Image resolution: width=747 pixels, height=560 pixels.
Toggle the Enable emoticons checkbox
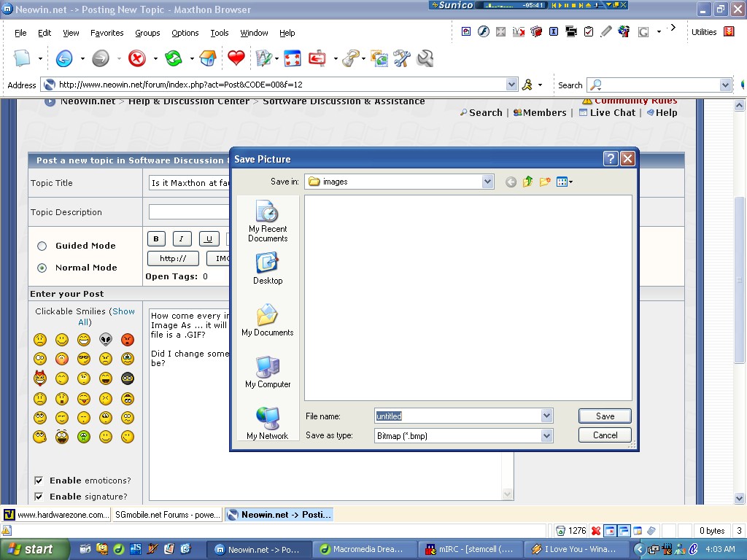(x=39, y=481)
